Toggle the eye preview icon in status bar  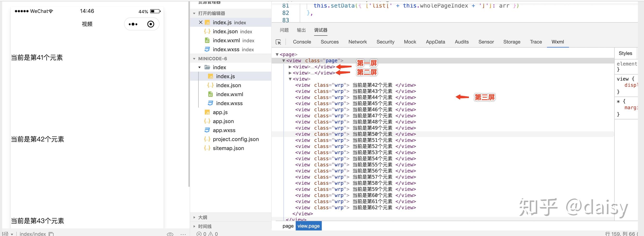coord(170,234)
